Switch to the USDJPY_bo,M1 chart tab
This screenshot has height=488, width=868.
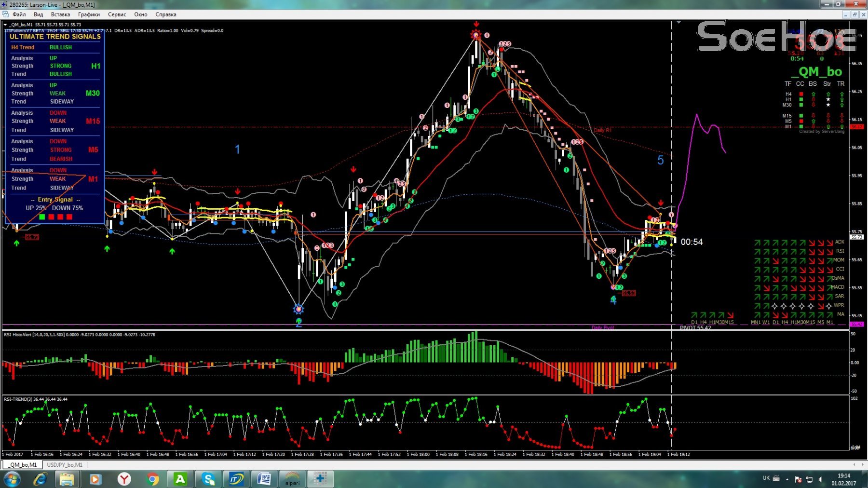click(x=65, y=465)
